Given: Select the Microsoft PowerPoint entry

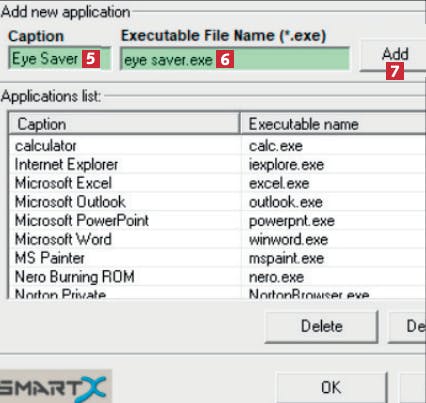Looking at the screenshot, I should [217, 220].
